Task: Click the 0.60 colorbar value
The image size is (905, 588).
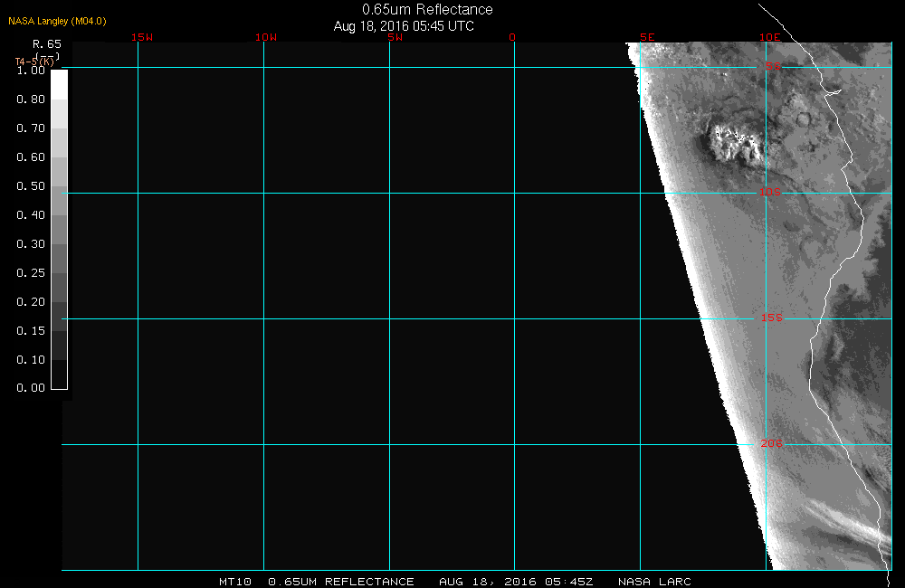Action: click(31, 157)
